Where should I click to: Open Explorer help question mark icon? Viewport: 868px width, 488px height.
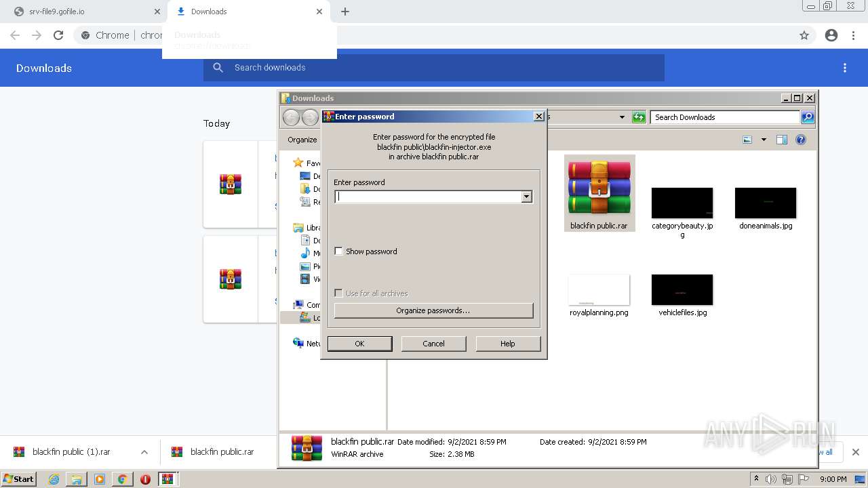801,140
